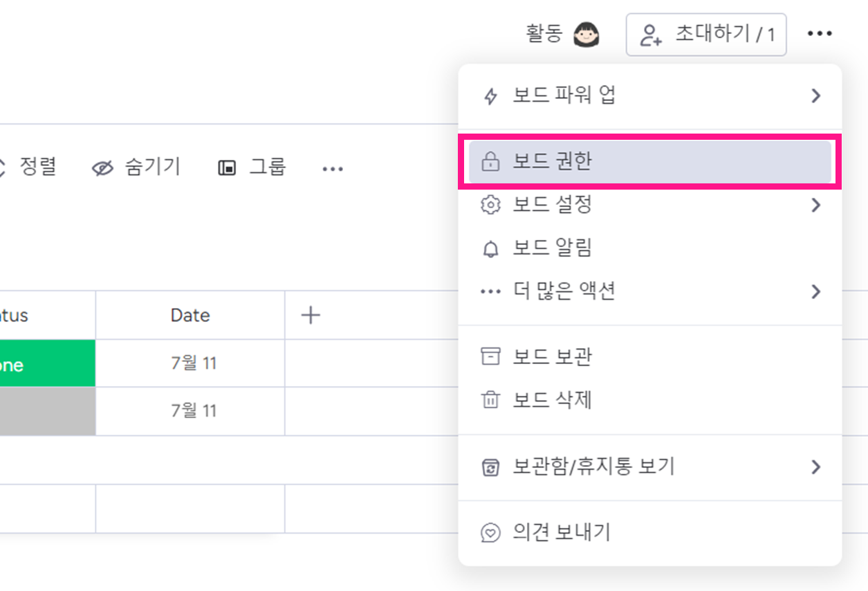Click the green Done status cell
868x591 pixels.
point(48,363)
